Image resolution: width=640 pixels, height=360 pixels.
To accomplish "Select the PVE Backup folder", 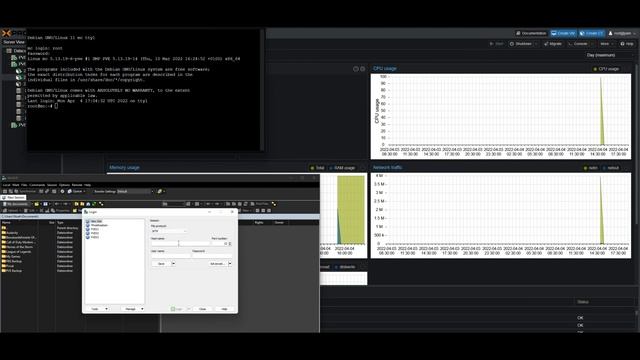I will [x=13, y=271].
